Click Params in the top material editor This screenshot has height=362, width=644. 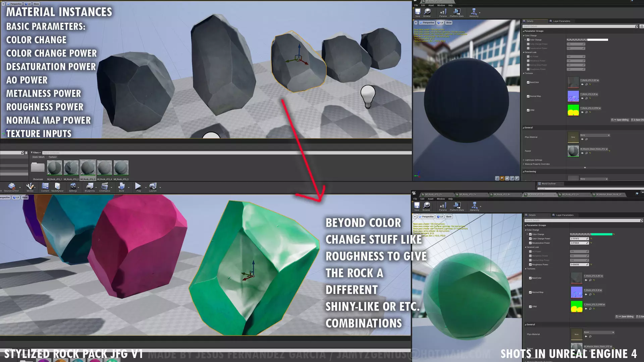click(443, 13)
